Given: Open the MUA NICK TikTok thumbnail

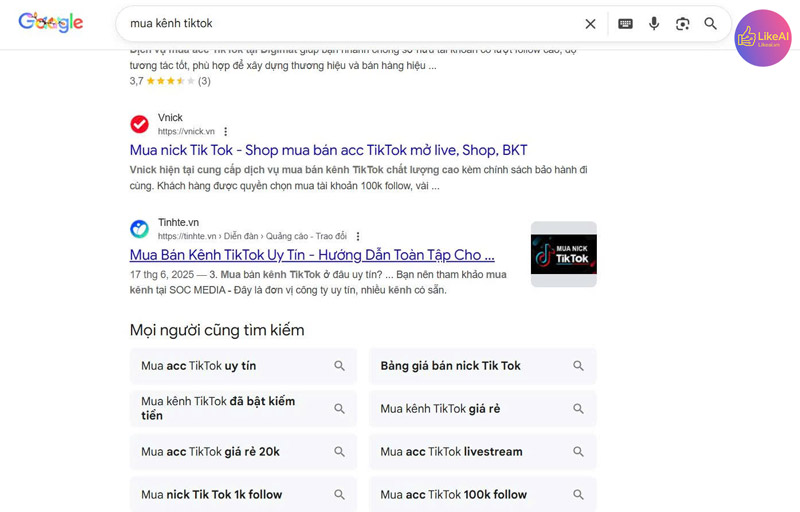Looking at the screenshot, I should click(x=564, y=254).
